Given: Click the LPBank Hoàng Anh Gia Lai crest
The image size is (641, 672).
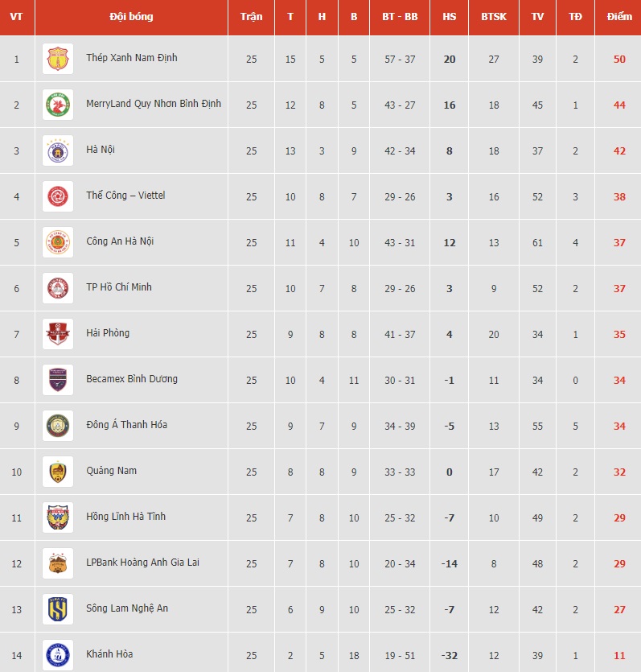Looking at the screenshot, I should [58, 563].
